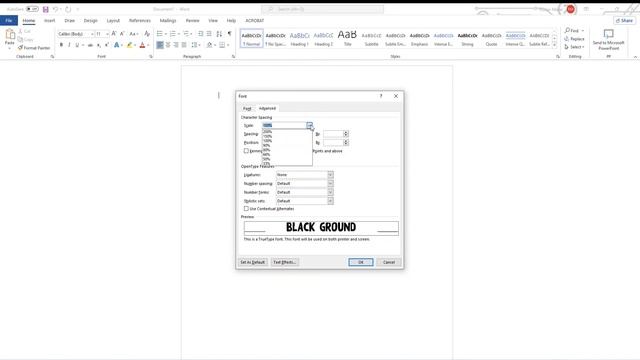Click the Font Color red A swatch

(x=142, y=45)
